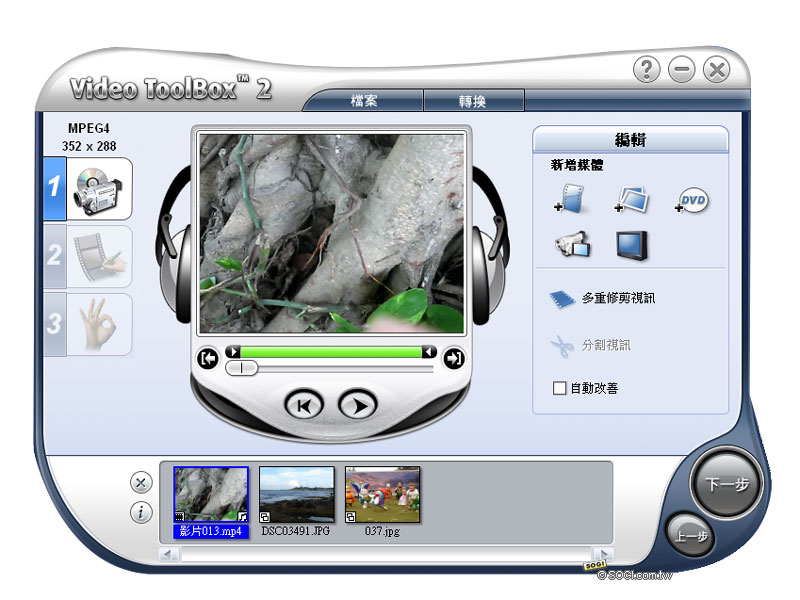Add video file media icon
Image resolution: width=800 pixels, height=600 pixels.
(571, 199)
